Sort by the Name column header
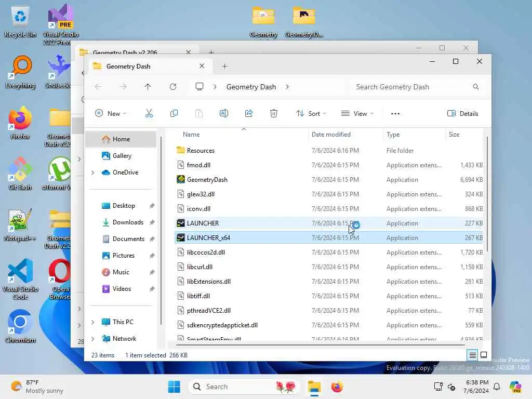Viewport: 532px width, 399px height. coord(191,135)
